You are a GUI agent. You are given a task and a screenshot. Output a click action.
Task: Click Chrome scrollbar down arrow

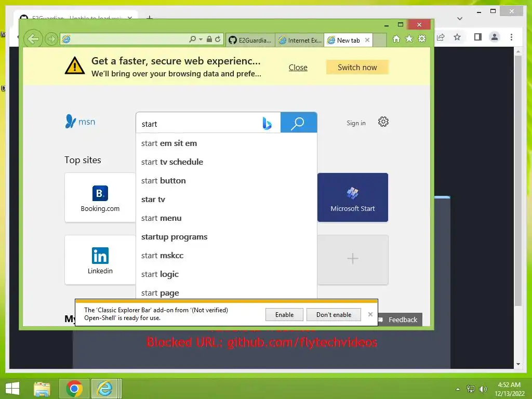pyautogui.click(x=518, y=364)
